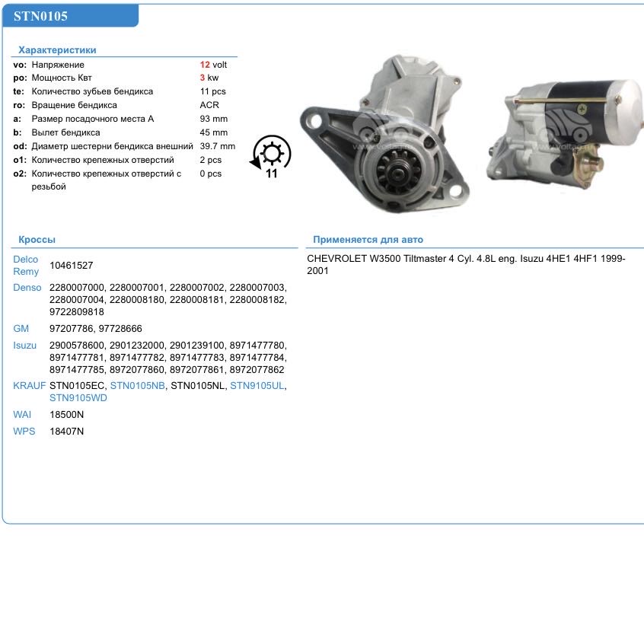Select the Кроссы section header

coord(37,239)
